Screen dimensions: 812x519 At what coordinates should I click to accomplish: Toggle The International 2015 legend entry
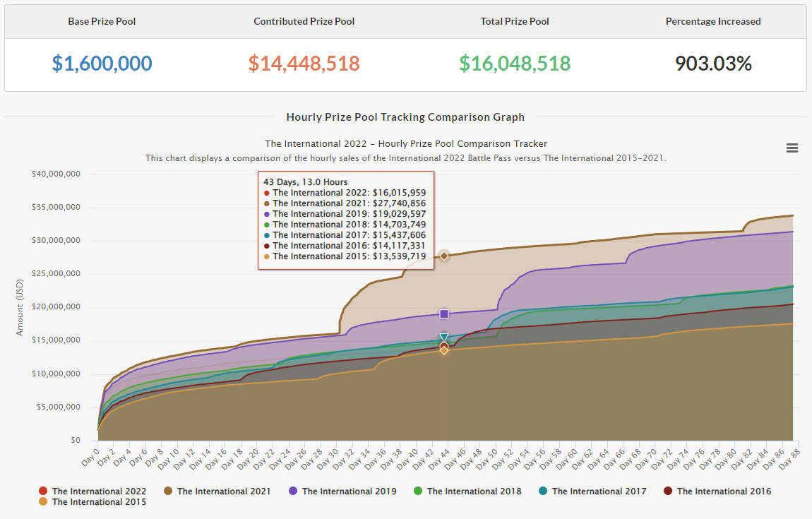[x=92, y=502]
